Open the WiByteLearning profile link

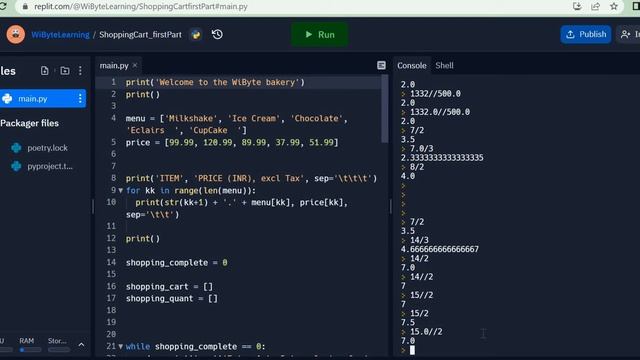click(60, 35)
